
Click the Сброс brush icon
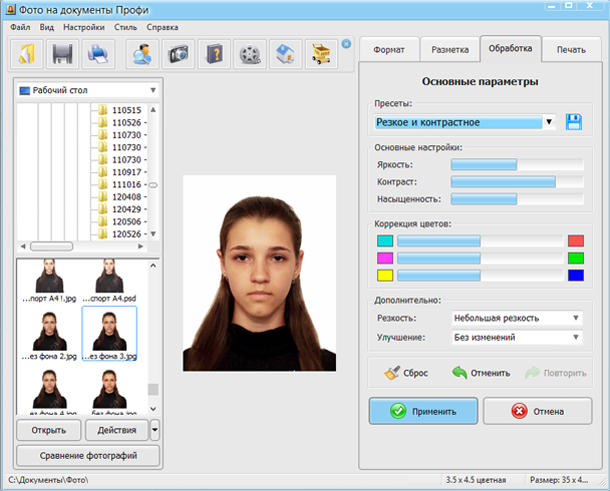point(391,373)
